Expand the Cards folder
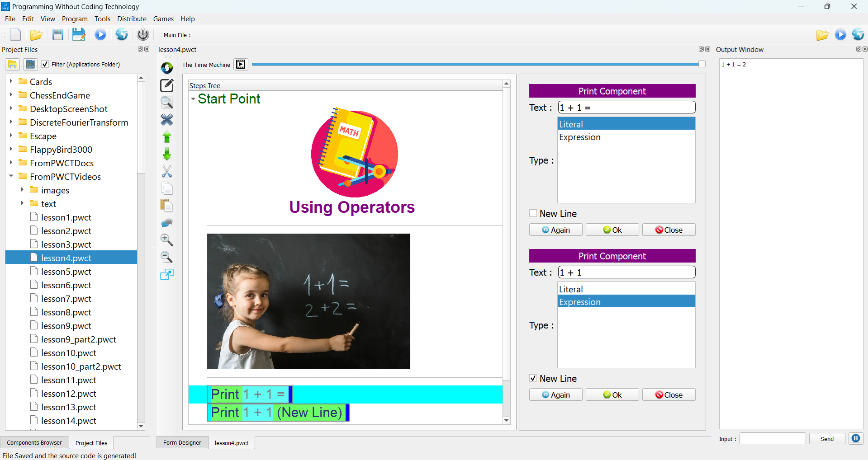The width and height of the screenshot is (868, 460). 11,81
